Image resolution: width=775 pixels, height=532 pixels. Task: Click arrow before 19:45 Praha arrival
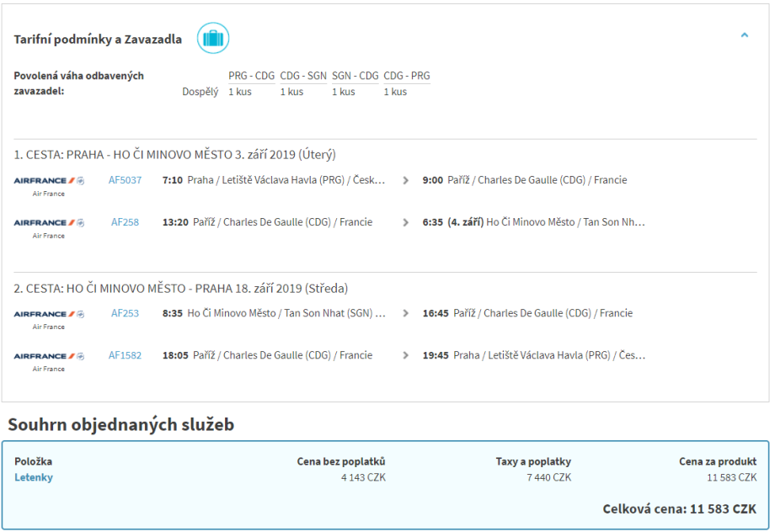click(406, 355)
